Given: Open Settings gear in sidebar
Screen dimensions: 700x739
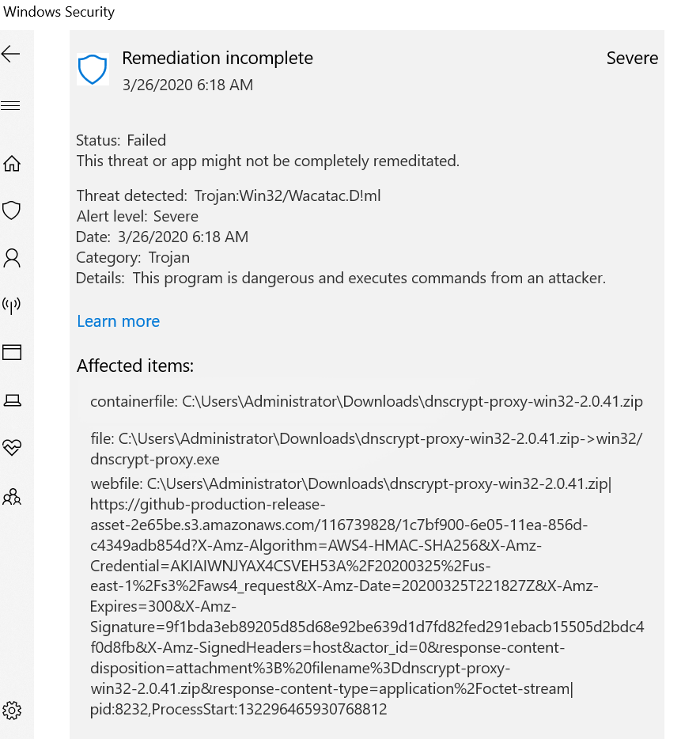Looking at the screenshot, I should pyautogui.click(x=11, y=711).
